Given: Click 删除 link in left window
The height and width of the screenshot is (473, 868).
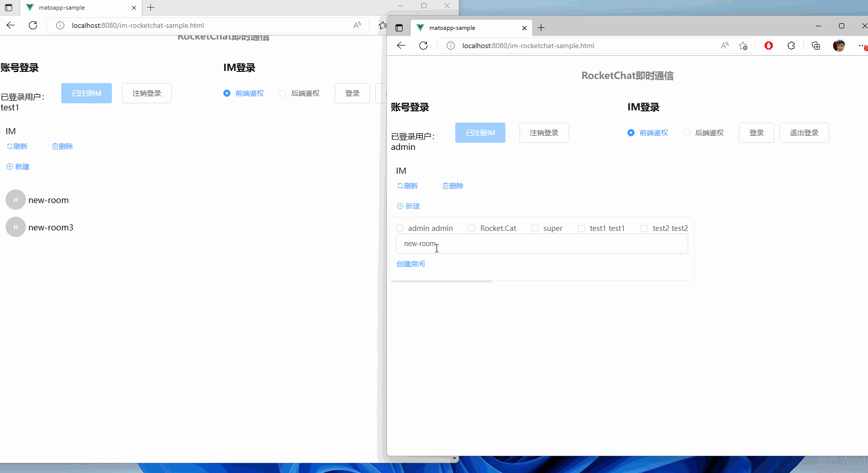Looking at the screenshot, I should (x=63, y=146).
